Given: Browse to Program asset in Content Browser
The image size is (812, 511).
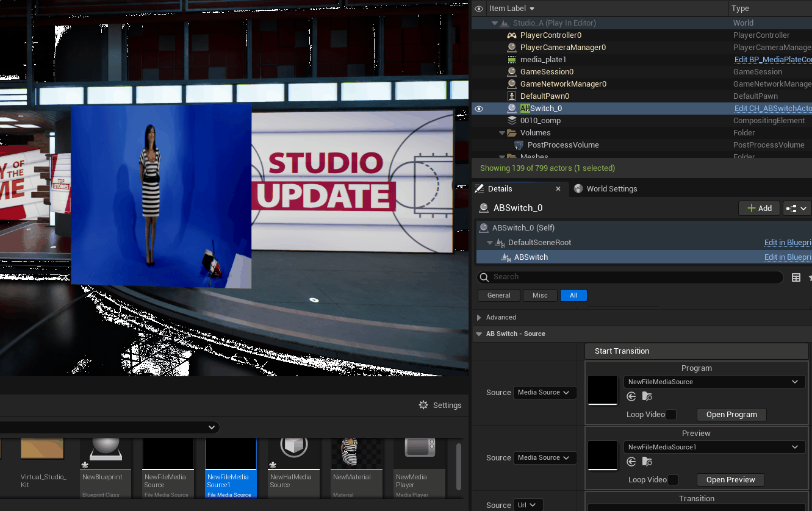Looking at the screenshot, I should pyautogui.click(x=647, y=397).
